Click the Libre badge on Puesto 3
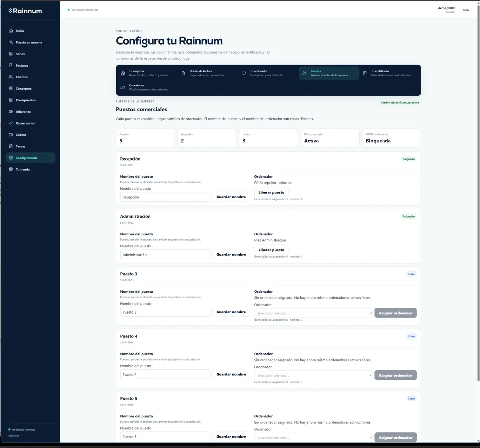The width and height of the screenshot is (480, 448). 411,274
